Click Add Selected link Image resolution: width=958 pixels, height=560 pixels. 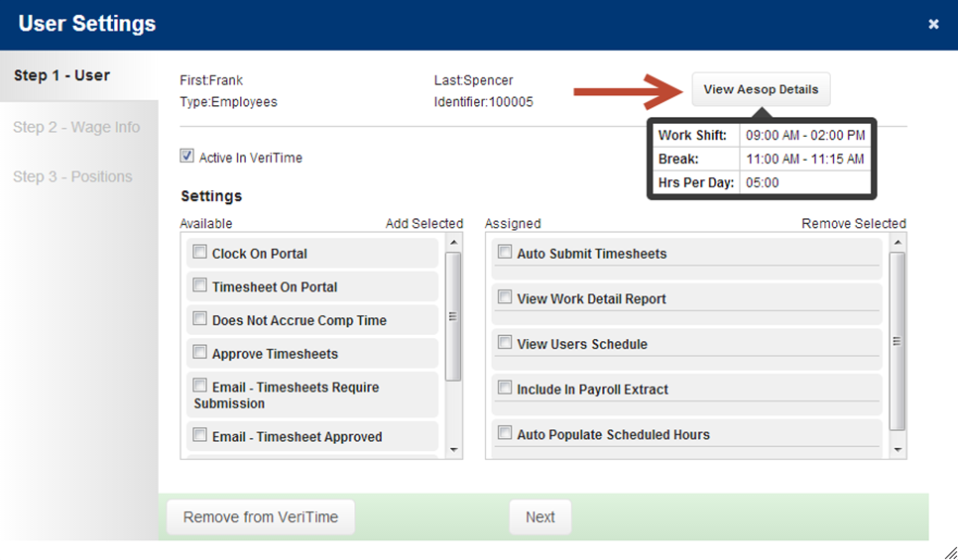[424, 224]
